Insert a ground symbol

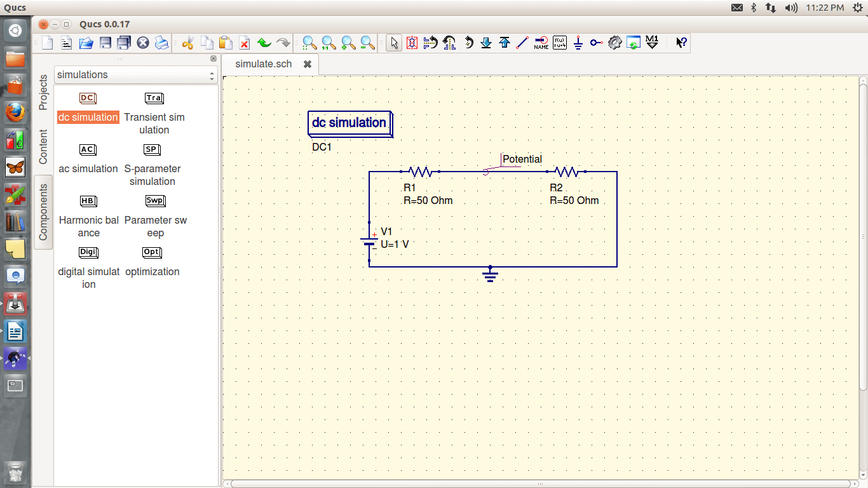[x=578, y=43]
